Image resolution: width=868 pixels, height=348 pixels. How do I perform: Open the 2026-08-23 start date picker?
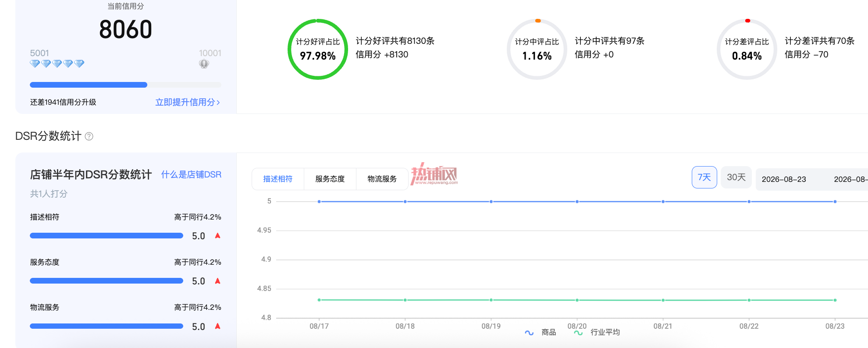tap(784, 179)
